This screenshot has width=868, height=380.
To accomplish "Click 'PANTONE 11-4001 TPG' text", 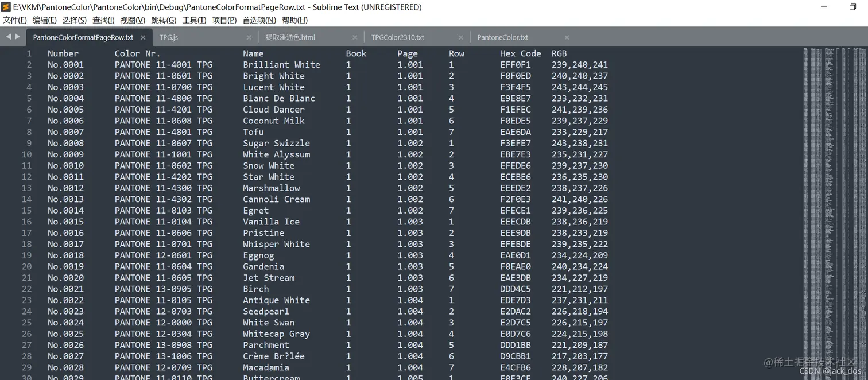I will pos(164,65).
